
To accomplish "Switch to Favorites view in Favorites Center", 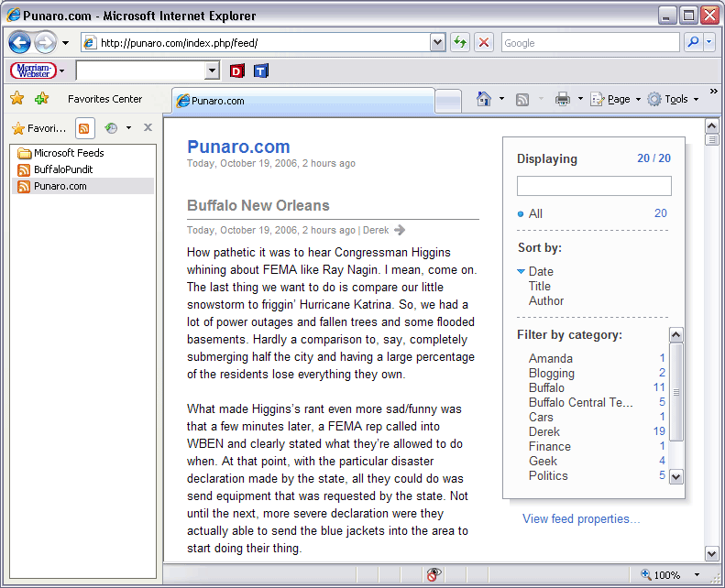I will (x=38, y=128).
